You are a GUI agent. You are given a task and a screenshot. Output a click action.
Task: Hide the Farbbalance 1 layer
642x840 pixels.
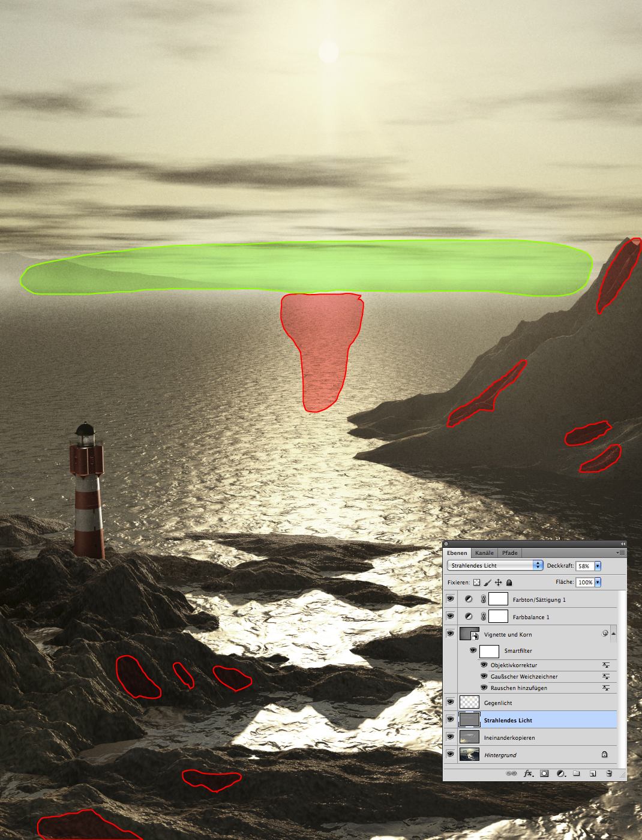(x=450, y=616)
